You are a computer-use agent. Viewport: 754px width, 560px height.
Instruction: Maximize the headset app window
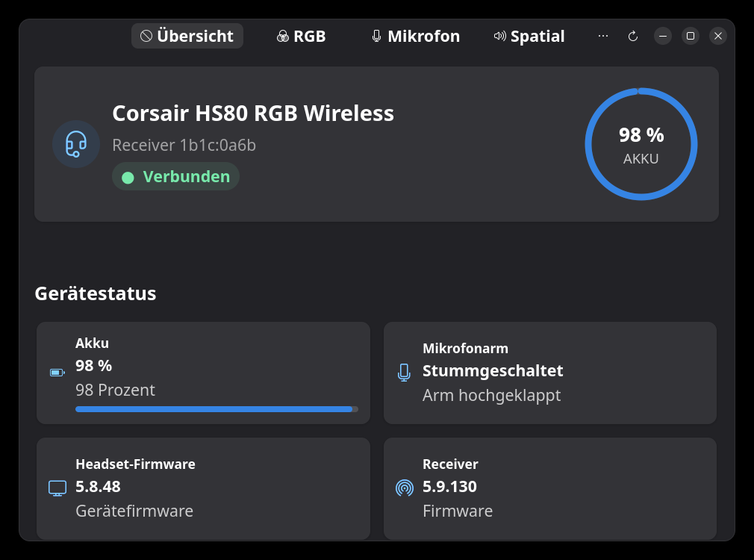(691, 36)
